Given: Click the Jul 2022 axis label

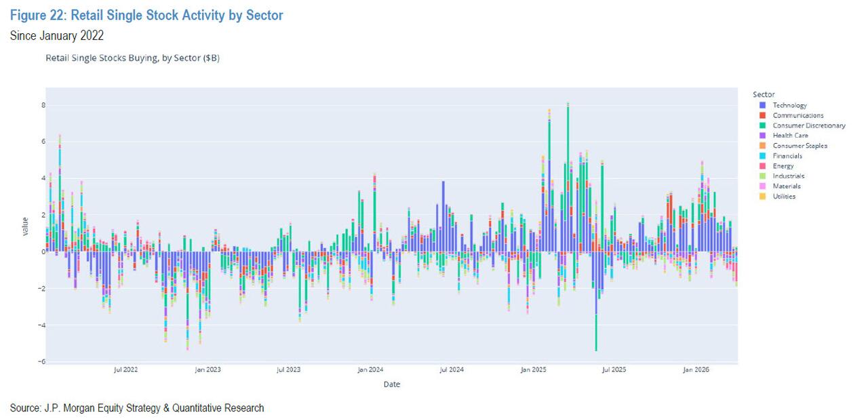Looking at the screenshot, I should [x=126, y=370].
